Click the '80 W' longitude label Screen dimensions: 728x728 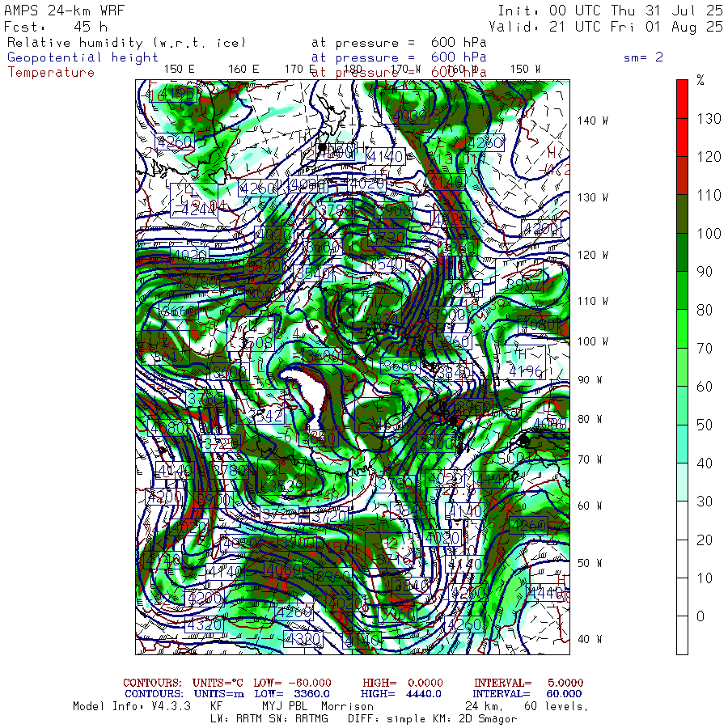(590, 419)
